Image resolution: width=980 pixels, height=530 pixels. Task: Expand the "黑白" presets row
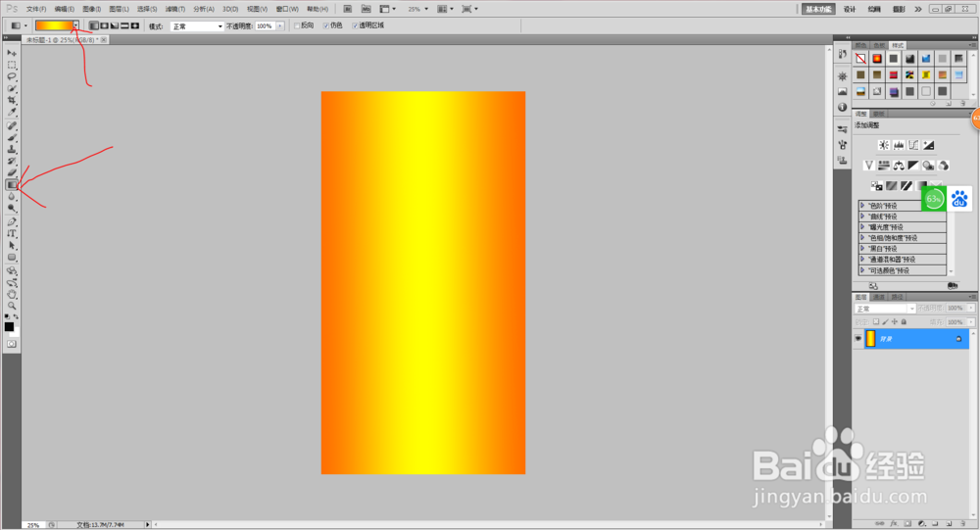coord(903,249)
